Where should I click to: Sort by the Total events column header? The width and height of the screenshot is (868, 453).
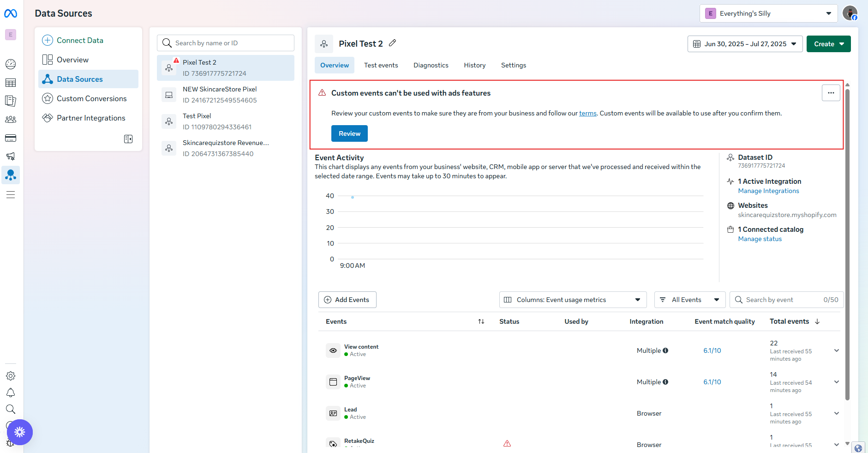[794, 321]
